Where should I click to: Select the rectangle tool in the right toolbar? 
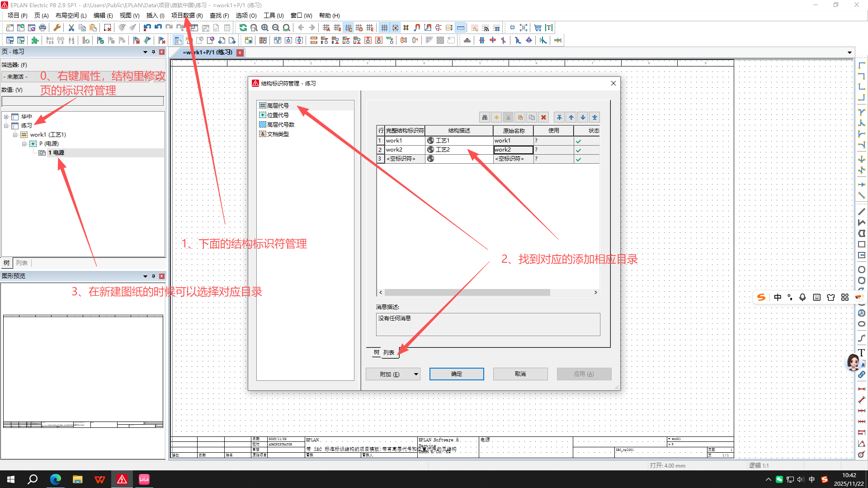pos(862,244)
